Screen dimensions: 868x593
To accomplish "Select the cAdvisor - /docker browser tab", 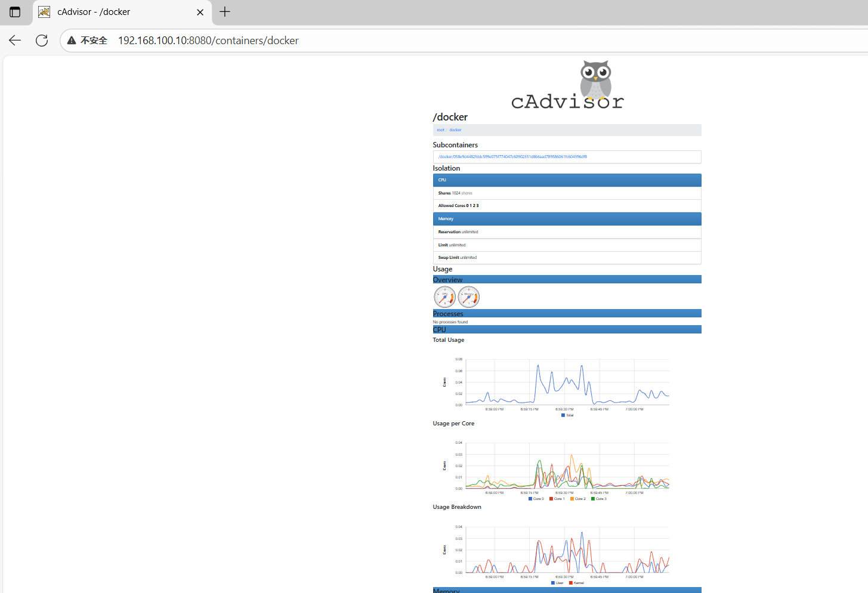I will (122, 13).
